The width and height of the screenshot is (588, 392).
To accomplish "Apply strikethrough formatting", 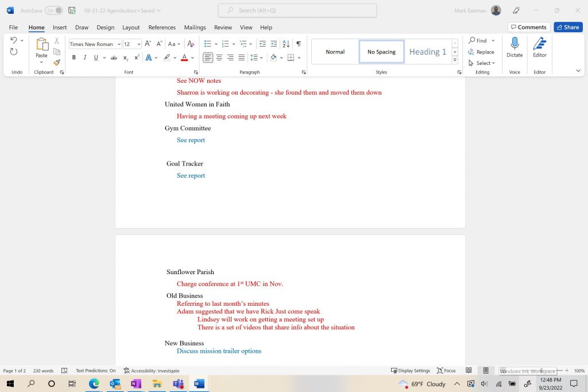I will 113,57.
